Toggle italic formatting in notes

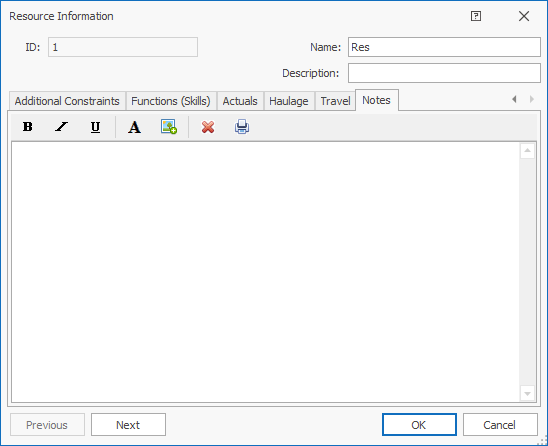click(62, 127)
